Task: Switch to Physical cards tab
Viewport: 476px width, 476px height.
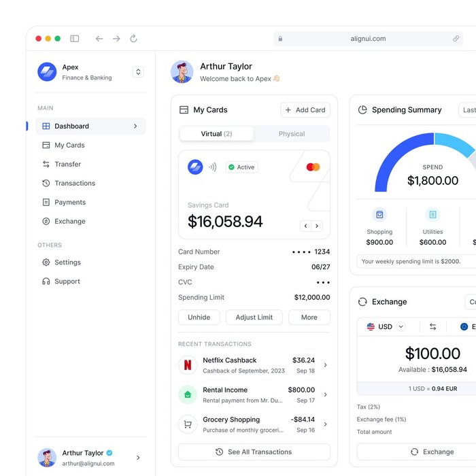Action: click(x=292, y=134)
